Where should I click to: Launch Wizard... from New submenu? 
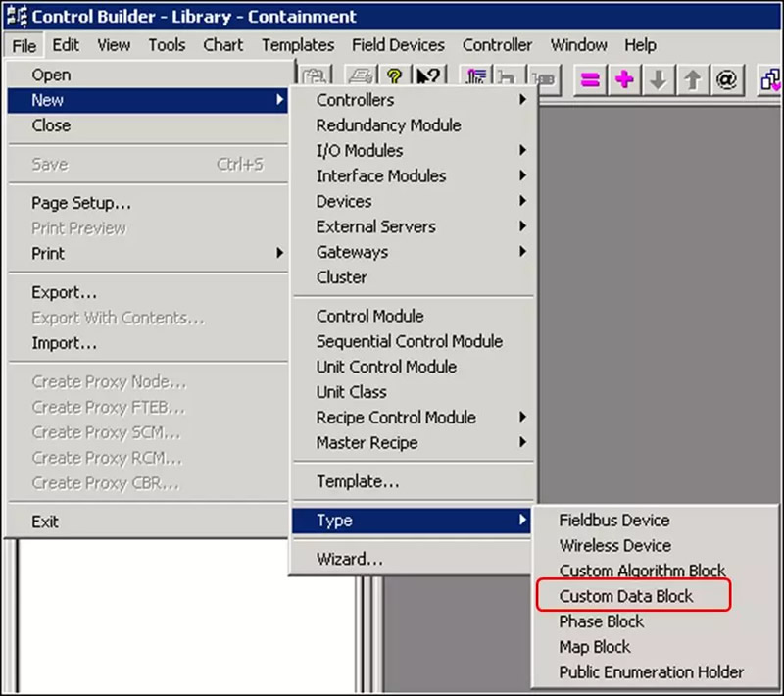[x=413, y=559]
